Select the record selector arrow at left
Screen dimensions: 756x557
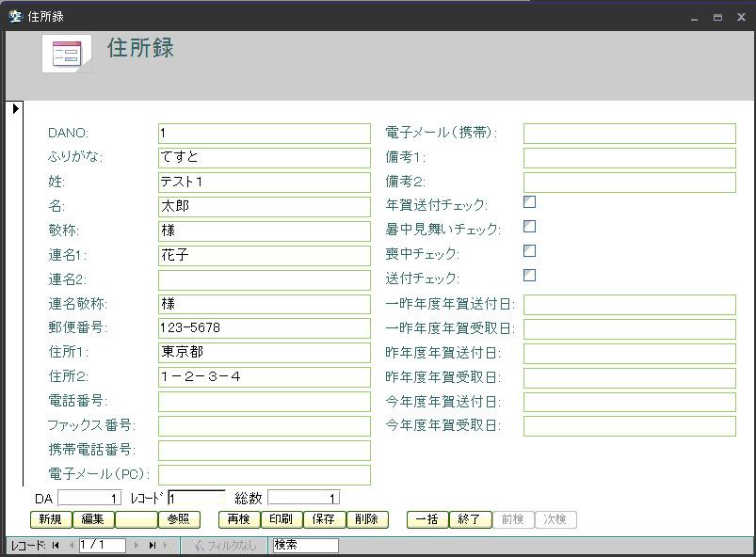(16, 109)
